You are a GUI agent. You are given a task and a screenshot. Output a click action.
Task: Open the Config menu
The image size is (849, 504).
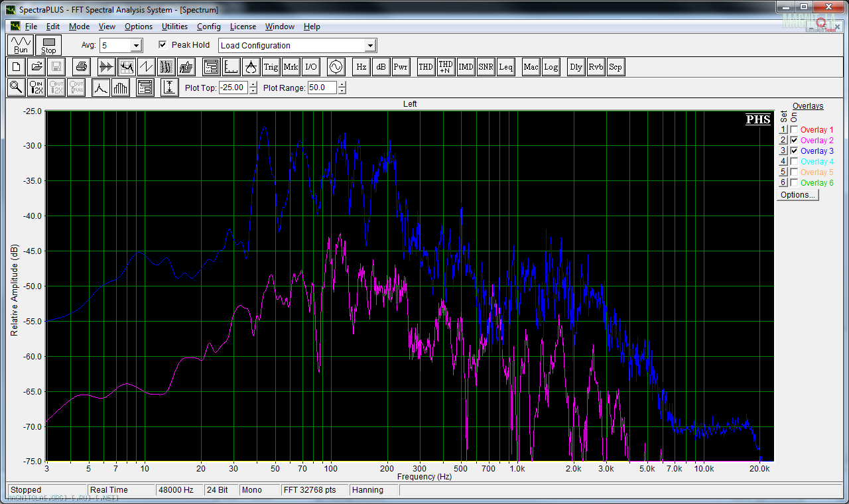pyautogui.click(x=209, y=27)
